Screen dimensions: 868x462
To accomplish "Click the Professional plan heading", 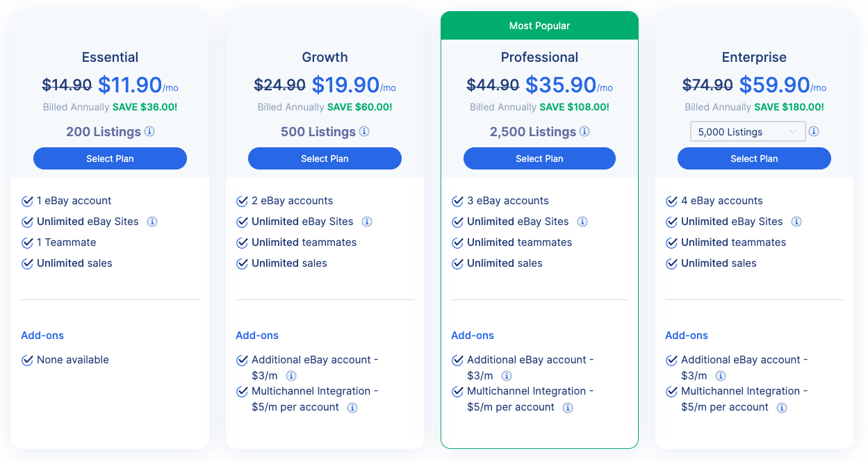I will 539,57.
